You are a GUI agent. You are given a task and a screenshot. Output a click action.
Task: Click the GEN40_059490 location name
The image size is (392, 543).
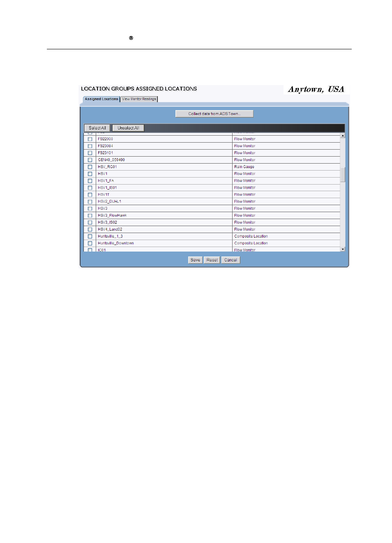pyautogui.click(x=111, y=160)
